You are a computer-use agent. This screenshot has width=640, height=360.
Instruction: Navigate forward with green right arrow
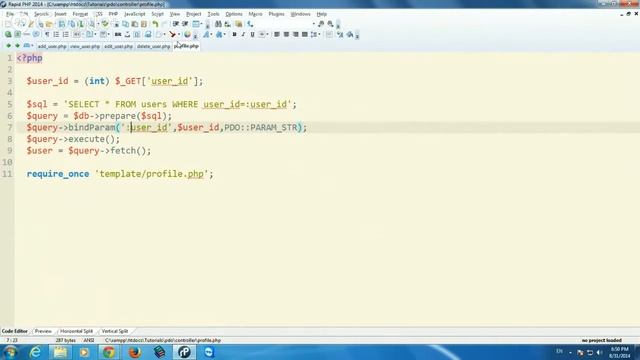click(17, 46)
